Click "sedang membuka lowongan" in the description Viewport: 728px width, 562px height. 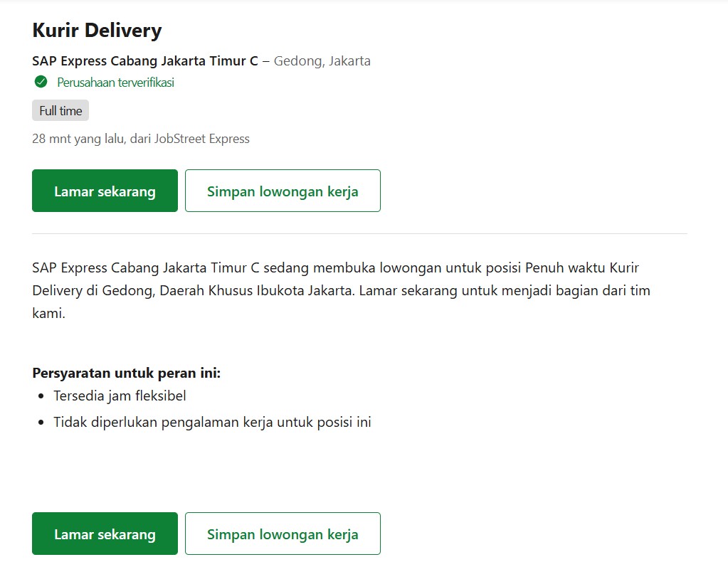[352, 268]
